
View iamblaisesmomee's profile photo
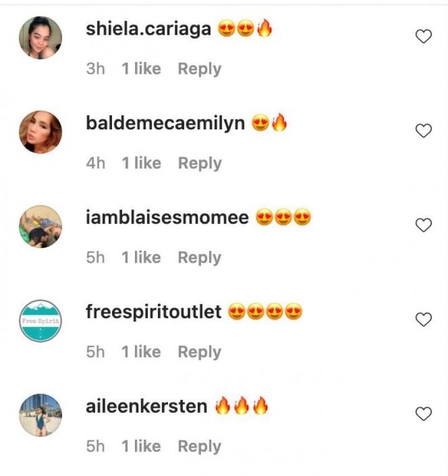click(x=40, y=226)
